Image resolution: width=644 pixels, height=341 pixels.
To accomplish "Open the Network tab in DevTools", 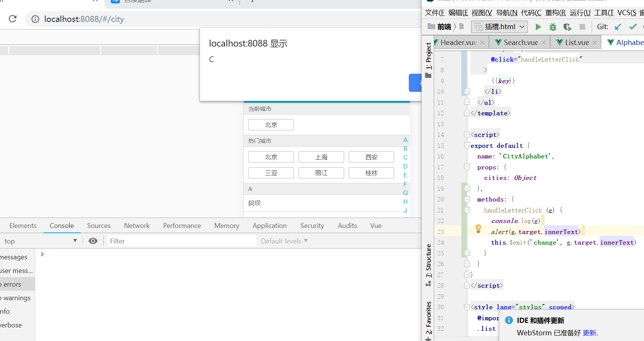I will (137, 226).
